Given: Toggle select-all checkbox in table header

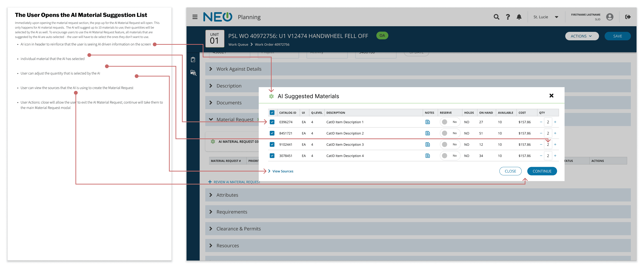Looking at the screenshot, I should click(272, 113).
